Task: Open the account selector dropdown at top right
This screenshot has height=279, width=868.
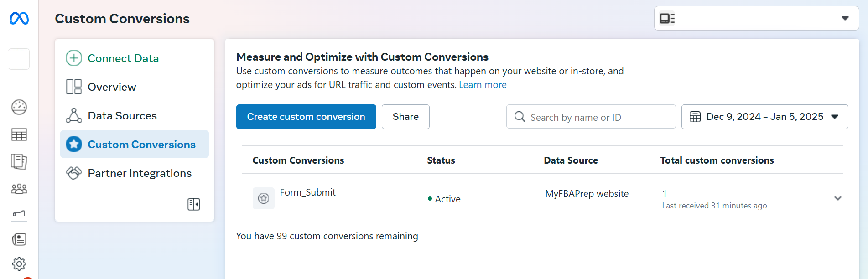Action: tap(757, 18)
